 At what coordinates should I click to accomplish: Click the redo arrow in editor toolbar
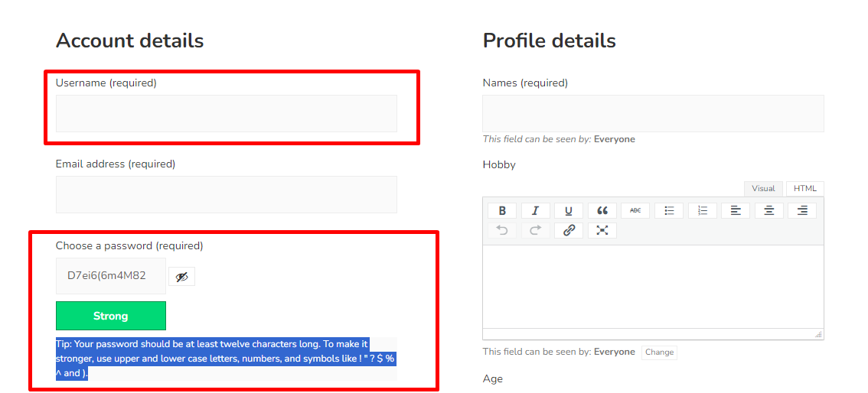tap(535, 230)
